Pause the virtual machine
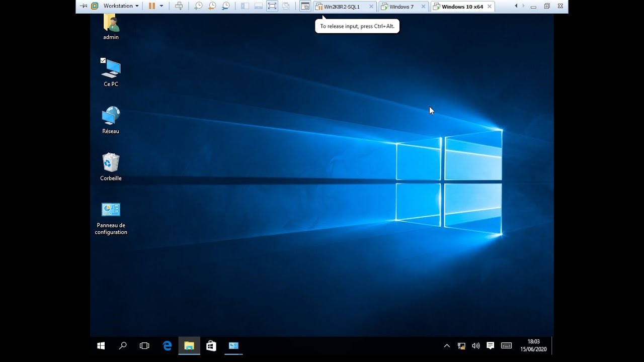This screenshot has width=644, height=362. point(151,6)
